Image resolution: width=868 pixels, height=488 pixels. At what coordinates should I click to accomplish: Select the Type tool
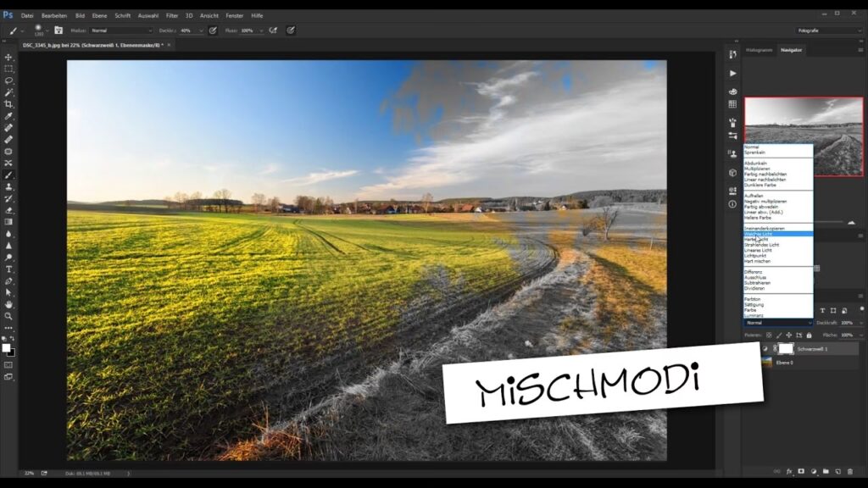8,269
